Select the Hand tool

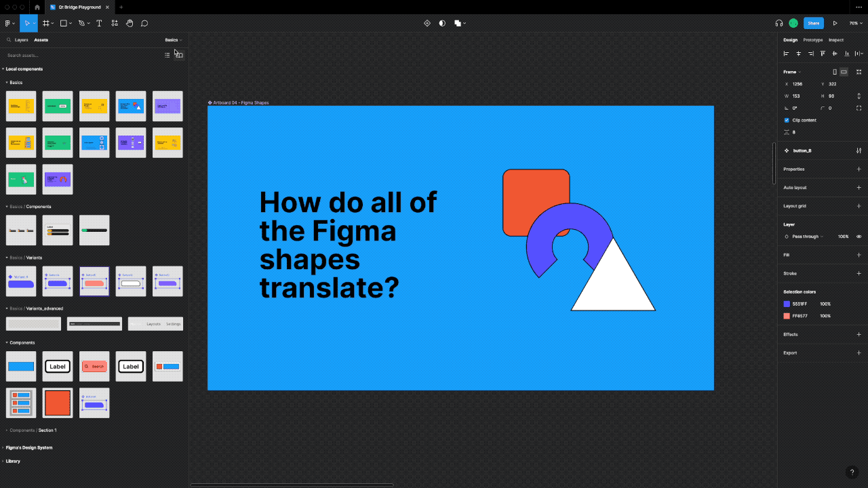[x=130, y=23]
